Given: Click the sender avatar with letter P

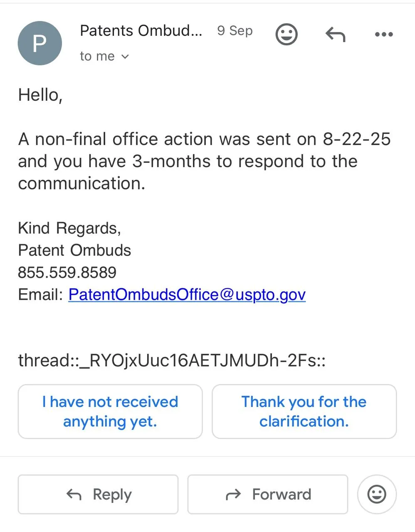Looking at the screenshot, I should pyautogui.click(x=40, y=43).
